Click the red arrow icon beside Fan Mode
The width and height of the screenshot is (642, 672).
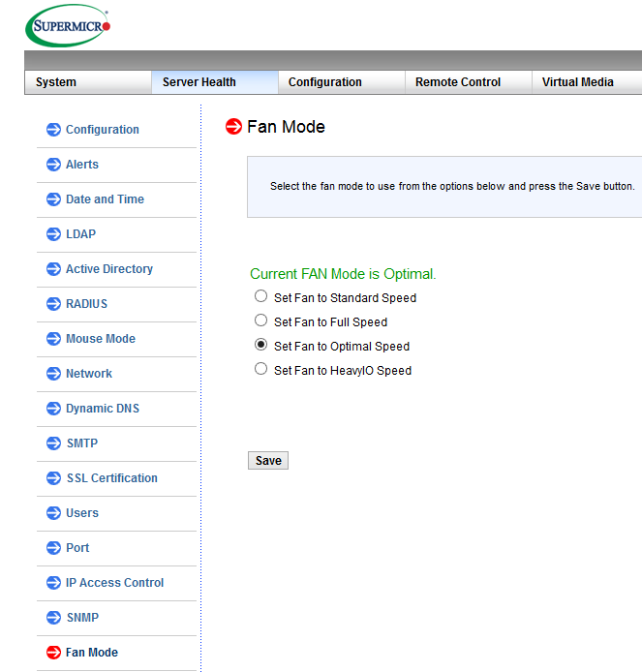[x=53, y=653]
